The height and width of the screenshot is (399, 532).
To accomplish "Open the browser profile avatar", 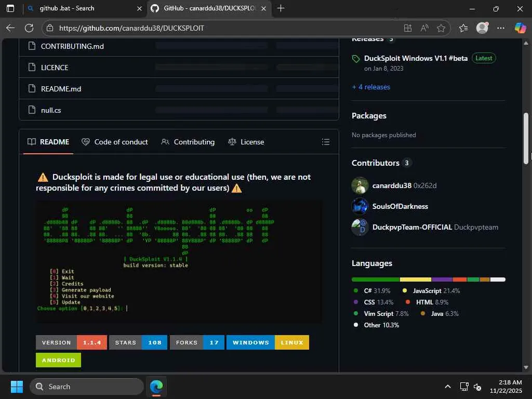I will point(482,28).
